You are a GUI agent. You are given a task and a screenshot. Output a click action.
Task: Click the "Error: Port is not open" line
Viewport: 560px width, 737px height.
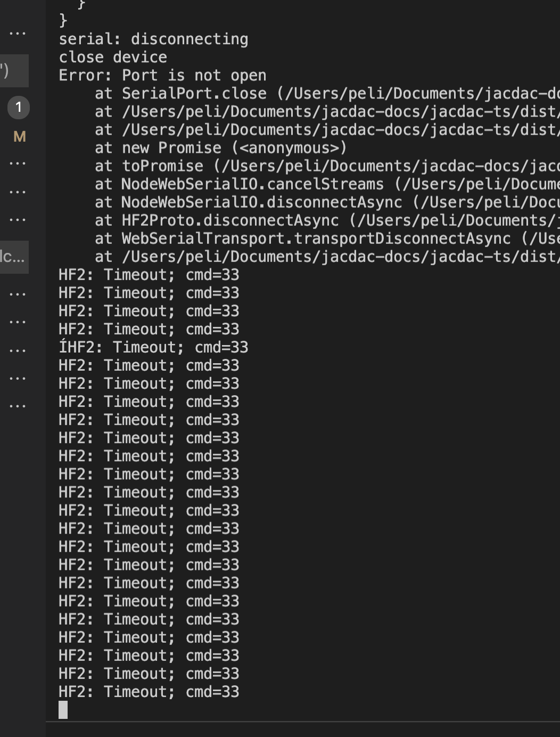click(x=162, y=75)
